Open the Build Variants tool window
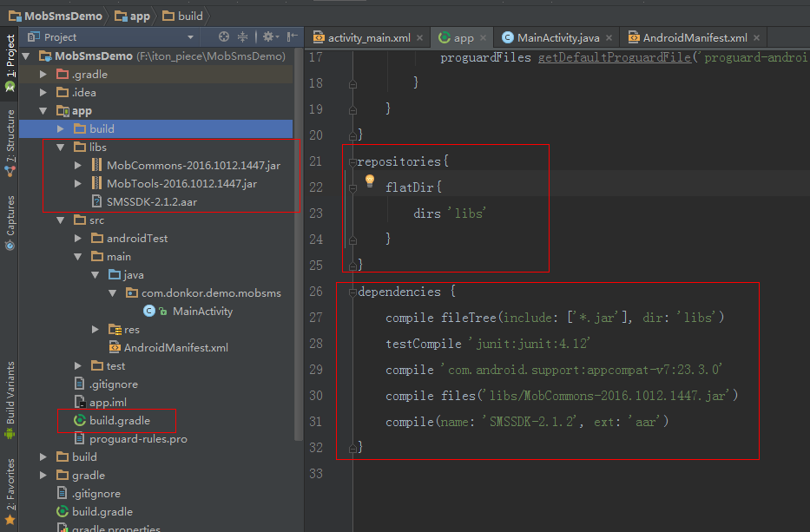The height and width of the screenshot is (532, 810). tap(10, 400)
